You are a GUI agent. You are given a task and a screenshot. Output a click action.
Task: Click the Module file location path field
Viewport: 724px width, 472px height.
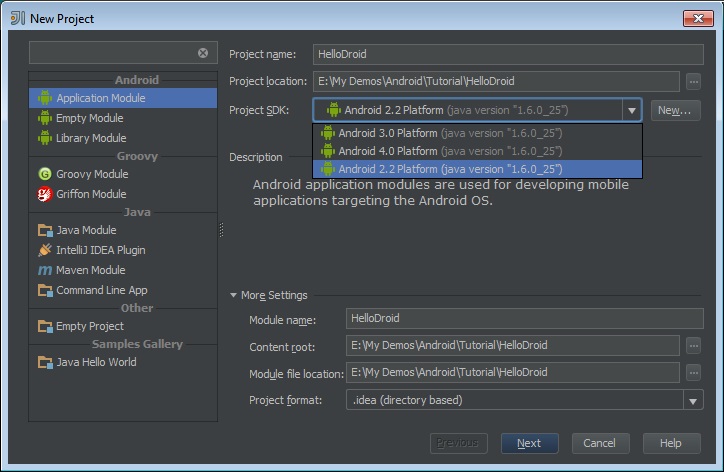(513, 372)
